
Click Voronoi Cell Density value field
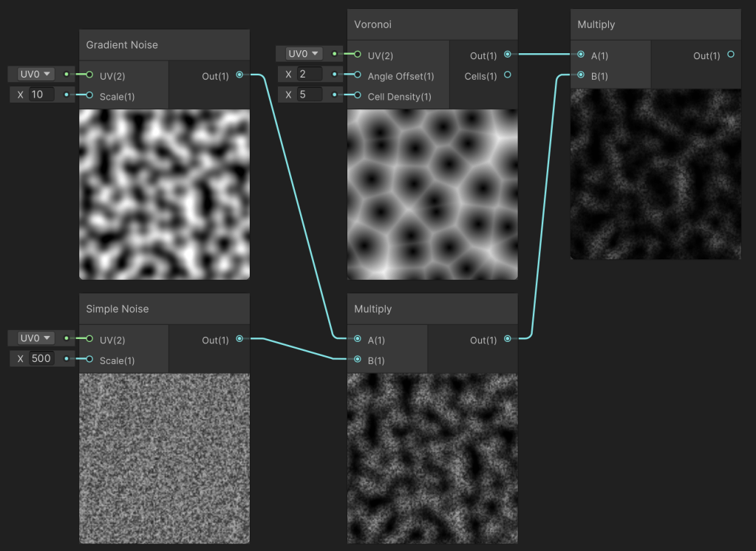coord(309,95)
